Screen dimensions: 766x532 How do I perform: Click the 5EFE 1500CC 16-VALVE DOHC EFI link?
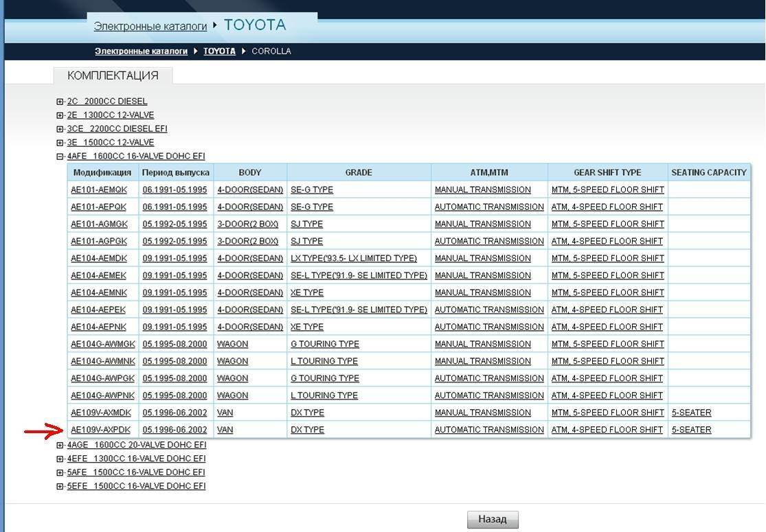136,486
